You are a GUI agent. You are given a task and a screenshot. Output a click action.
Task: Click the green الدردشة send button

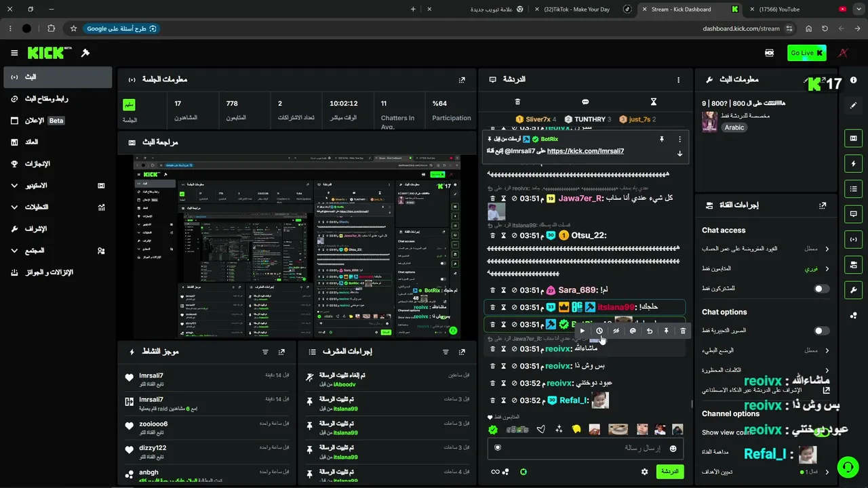[x=669, y=472]
